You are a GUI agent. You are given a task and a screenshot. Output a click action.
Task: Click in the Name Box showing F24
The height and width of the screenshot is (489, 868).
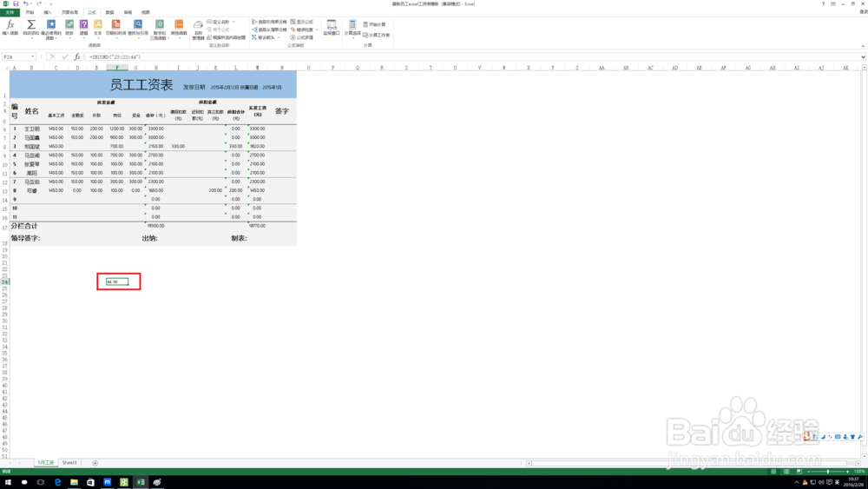[x=16, y=56]
